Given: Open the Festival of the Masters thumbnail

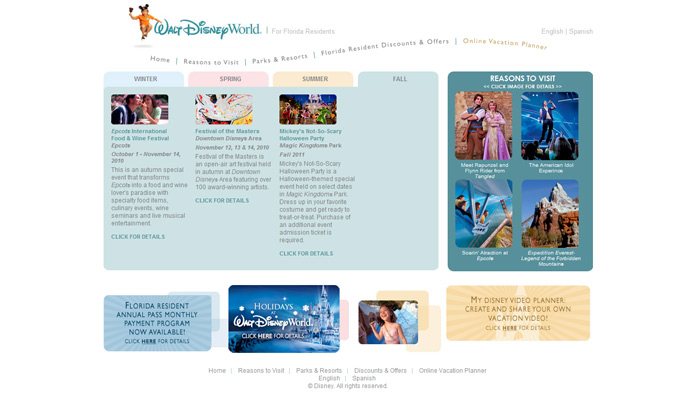Looking at the screenshot, I should [x=224, y=109].
